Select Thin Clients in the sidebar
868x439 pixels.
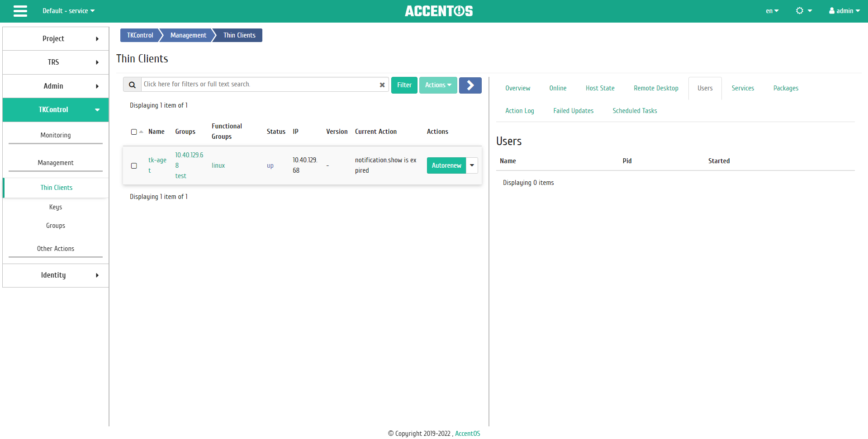point(56,188)
